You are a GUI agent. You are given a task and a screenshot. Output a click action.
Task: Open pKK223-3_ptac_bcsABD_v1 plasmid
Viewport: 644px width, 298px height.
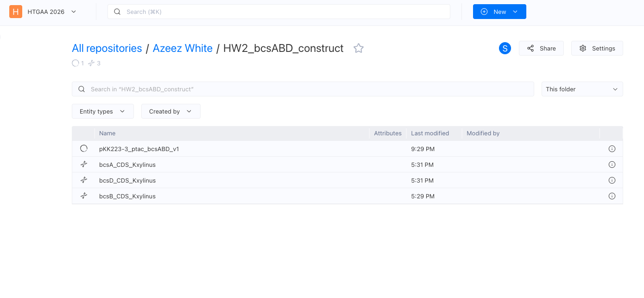(139, 149)
